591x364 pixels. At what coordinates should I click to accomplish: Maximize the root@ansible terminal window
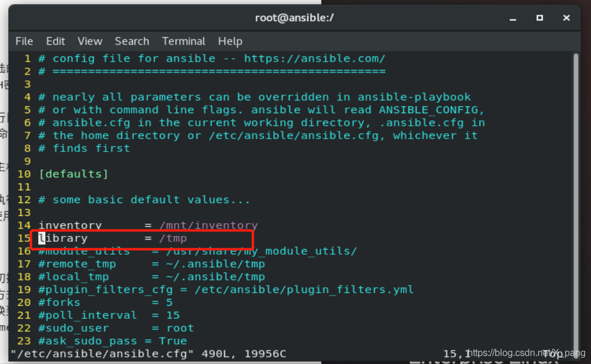point(540,18)
